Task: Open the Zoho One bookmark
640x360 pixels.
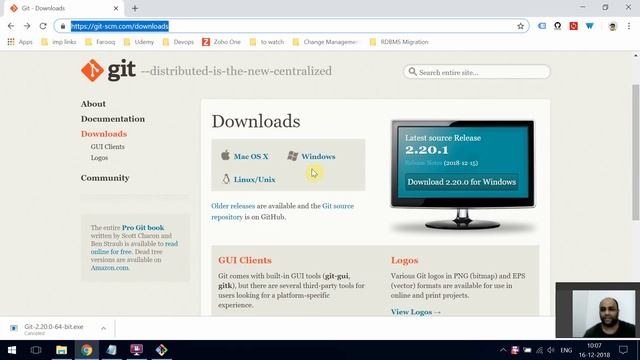Action: [x=221, y=42]
